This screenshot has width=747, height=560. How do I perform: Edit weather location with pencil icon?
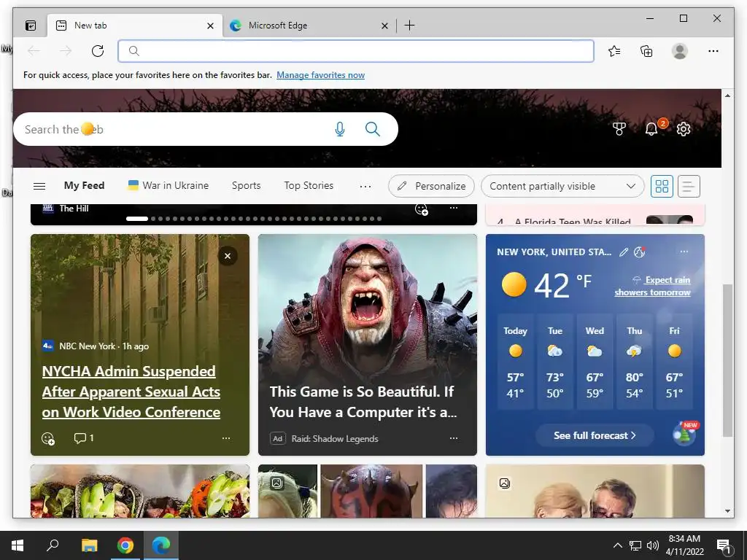tap(624, 252)
